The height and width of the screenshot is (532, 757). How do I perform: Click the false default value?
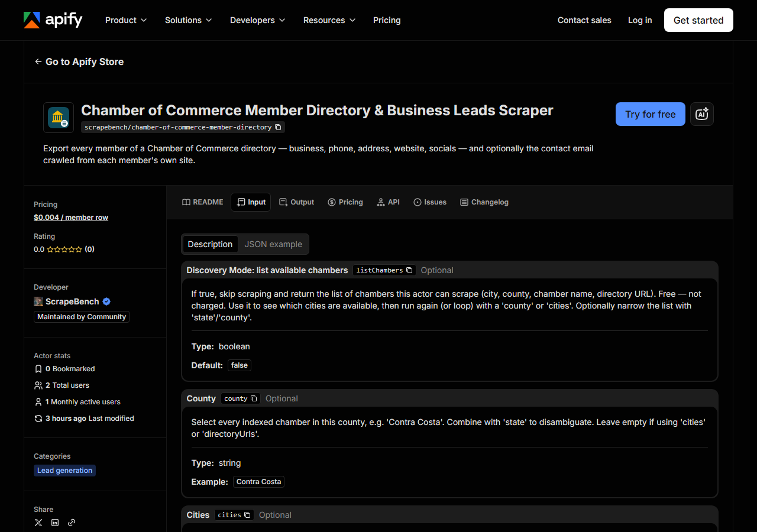click(240, 365)
